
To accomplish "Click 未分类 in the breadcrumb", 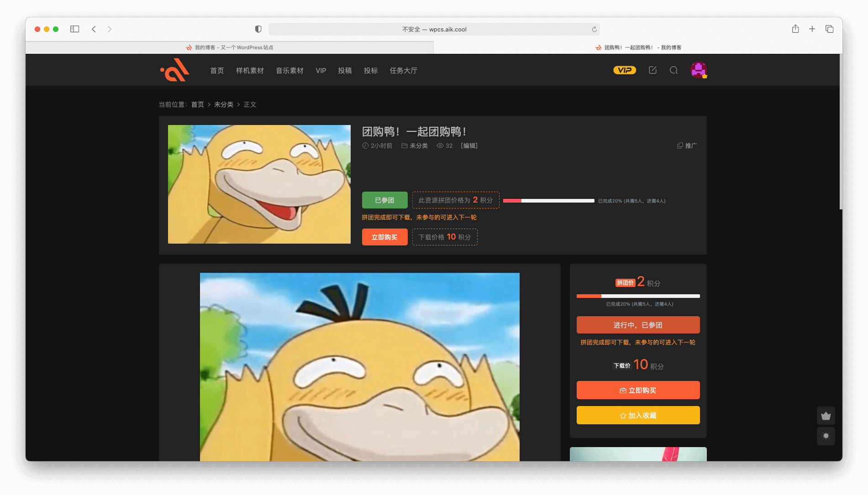I will pos(223,104).
